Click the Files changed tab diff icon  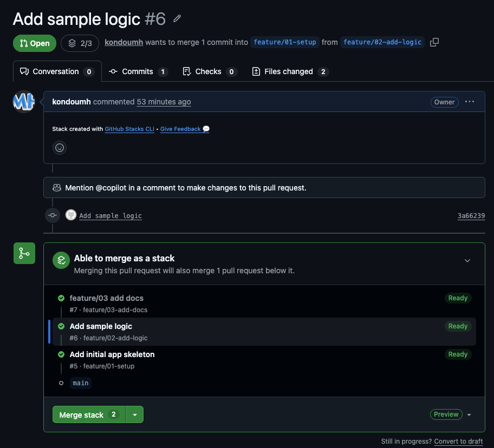point(256,71)
